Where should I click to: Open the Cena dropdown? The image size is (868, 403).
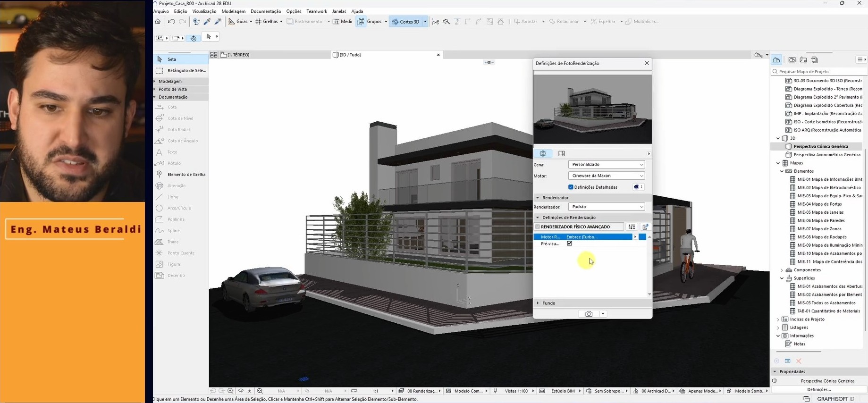click(607, 164)
